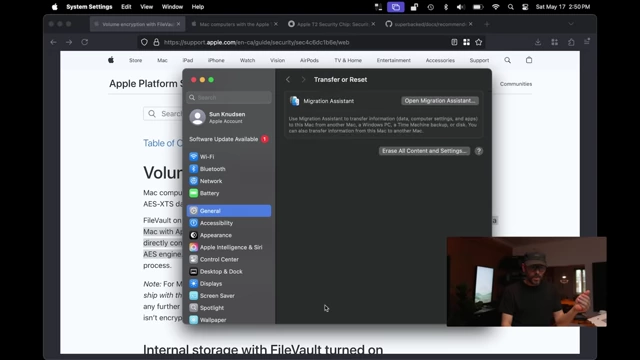Click AirPods in Apple site navigation
Viewport: 640px width, 360px height.
(x=309, y=60)
